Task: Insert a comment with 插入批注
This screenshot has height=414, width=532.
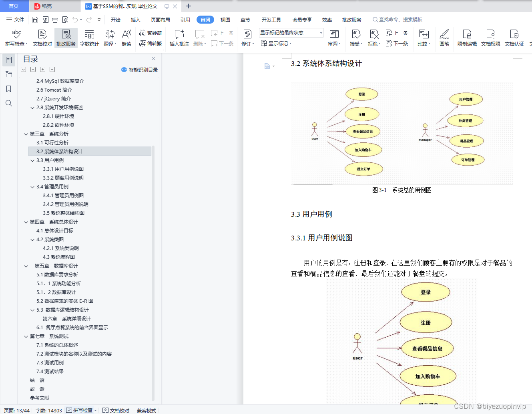Action: click(179, 38)
